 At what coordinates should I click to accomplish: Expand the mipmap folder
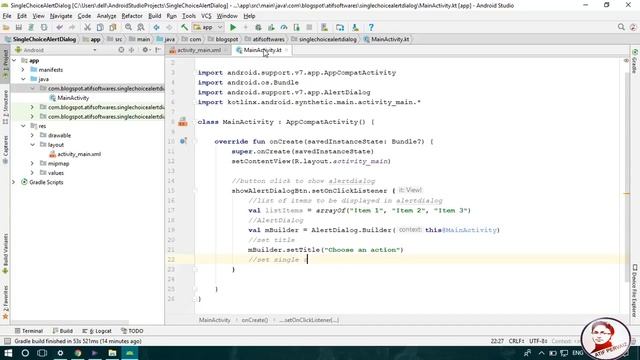point(32,164)
